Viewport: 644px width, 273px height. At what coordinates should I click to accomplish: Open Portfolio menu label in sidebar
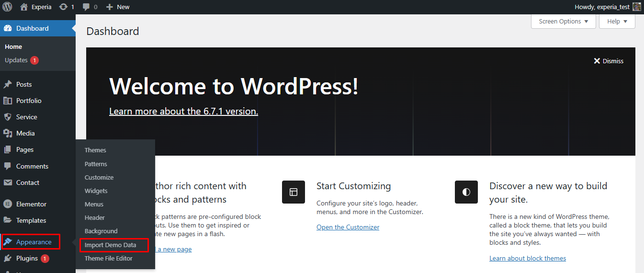click(x=29, y=101)
